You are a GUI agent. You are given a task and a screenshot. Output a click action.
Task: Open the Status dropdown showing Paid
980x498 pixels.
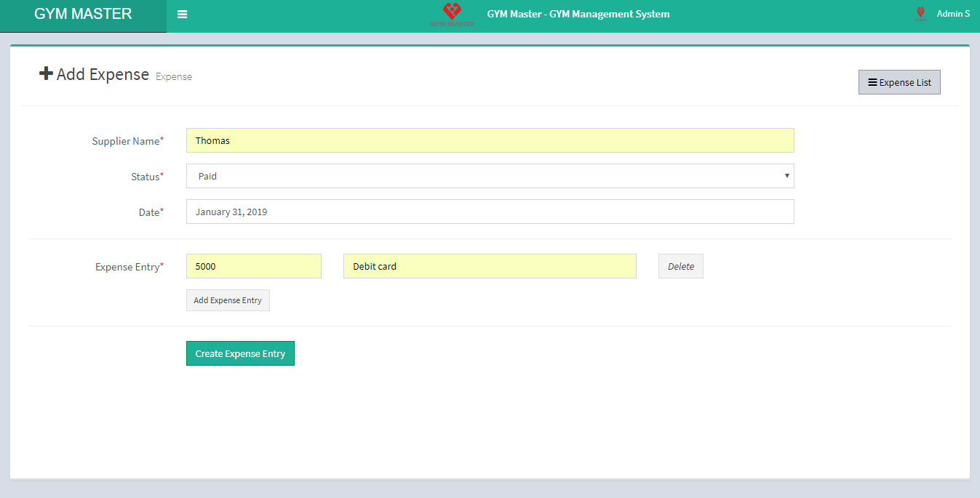pyautogui.click(x=489, y=176)
